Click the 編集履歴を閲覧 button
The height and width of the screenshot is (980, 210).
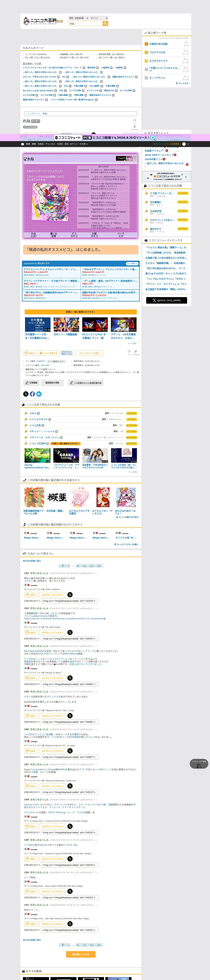coord(52,383)
